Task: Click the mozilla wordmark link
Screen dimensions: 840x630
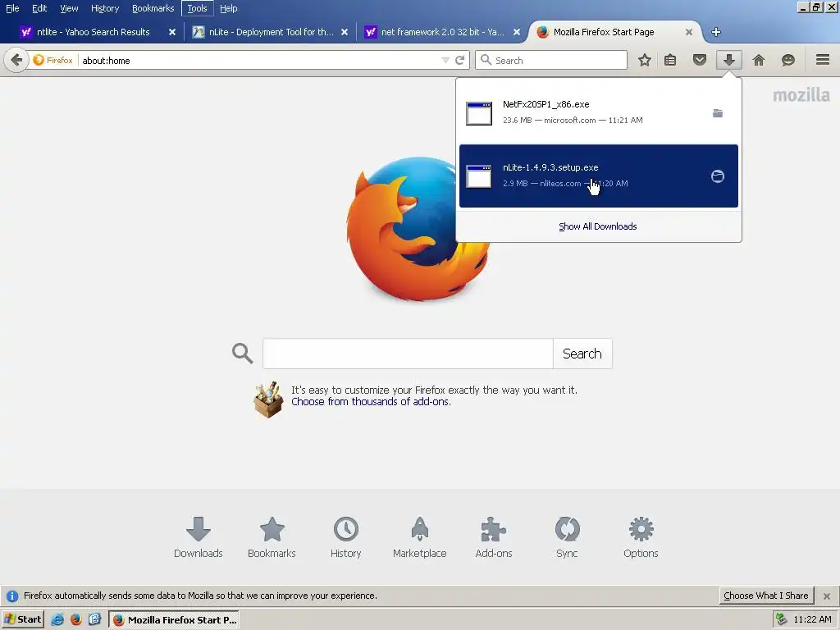Action: coord(801,95)
